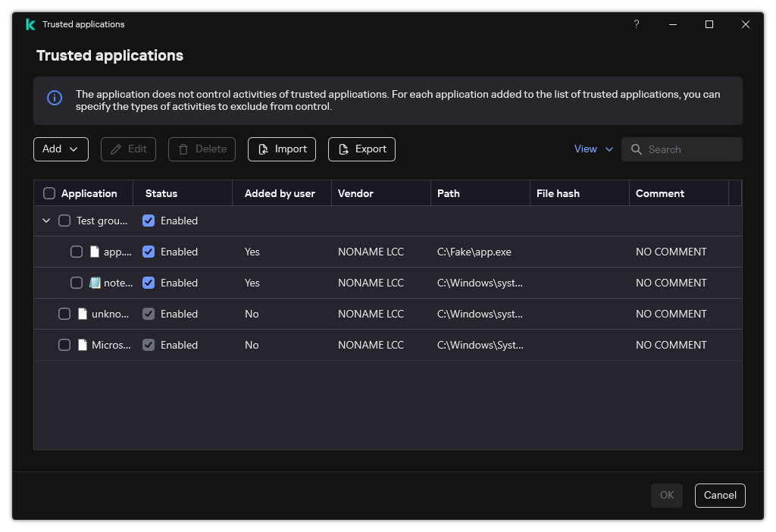Screen dimensions: 776x532
Task: Open the View dropdown menu
Action: click(x=593, y=149)
